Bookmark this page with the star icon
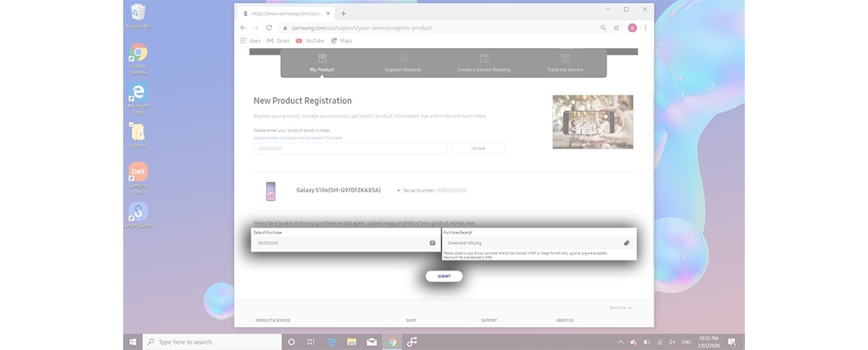Viewport: 868px width, 350px height. [x=616, y=28]
